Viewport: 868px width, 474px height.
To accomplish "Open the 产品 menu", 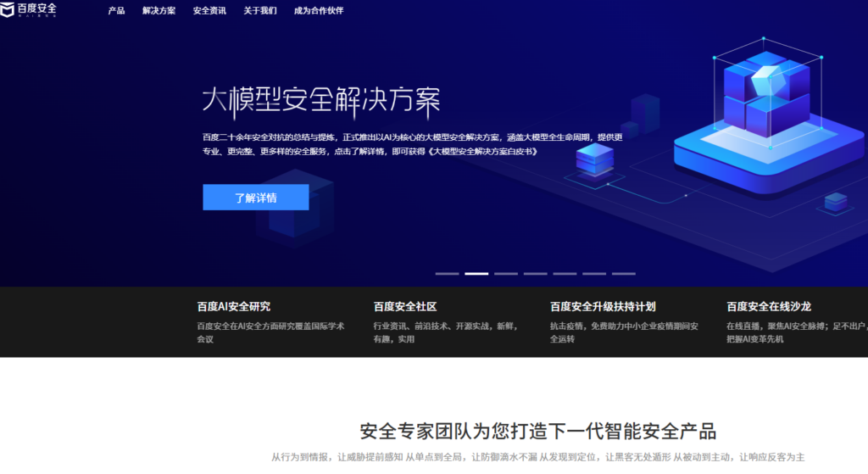I will click(116, 11).
